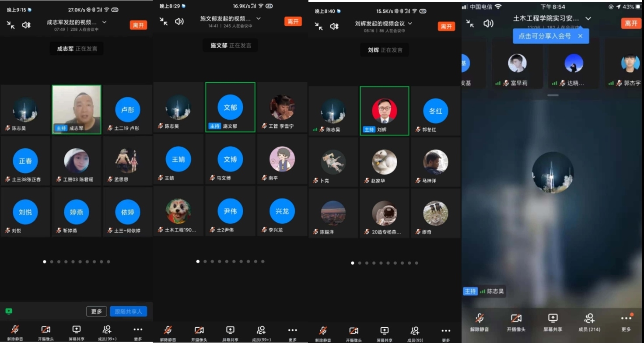Tap the green screen-sharing indicator icon
The image size is (644, 343).
(9, 311)
